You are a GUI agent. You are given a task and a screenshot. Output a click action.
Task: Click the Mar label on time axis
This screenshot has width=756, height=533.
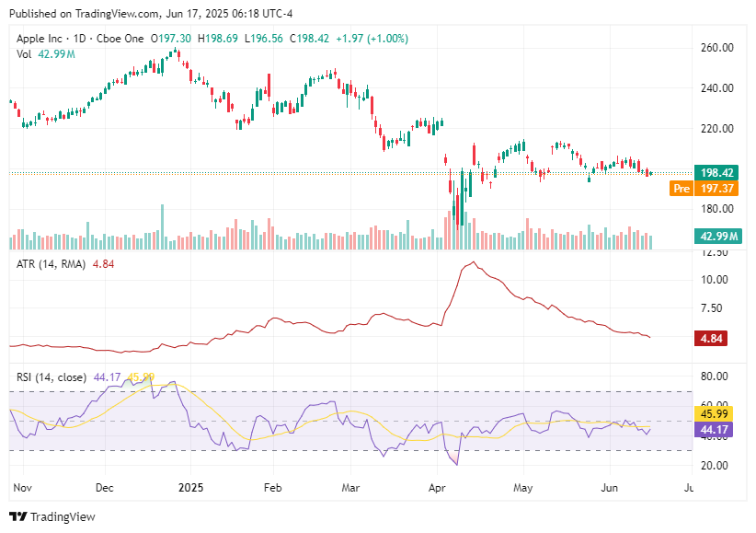tap(350, 488)
